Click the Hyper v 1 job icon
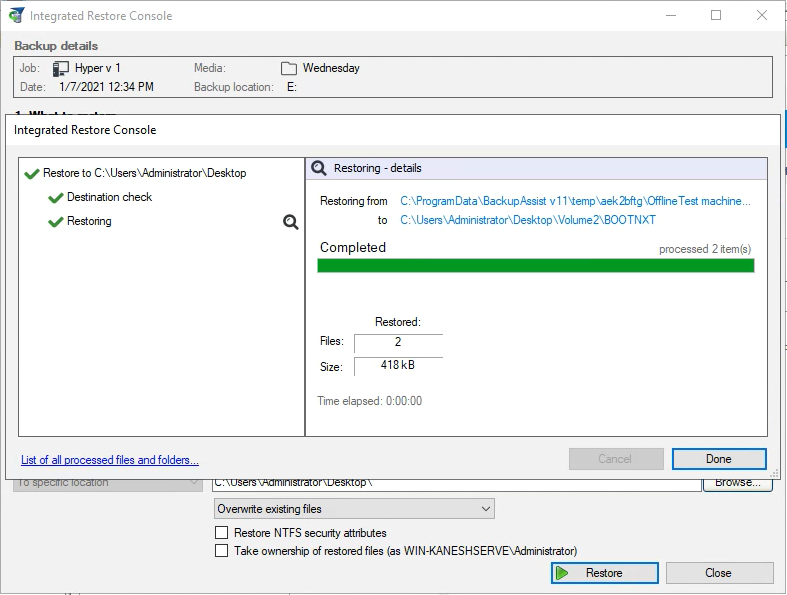Viewport: 787px width, 595px height. [61, 68]
